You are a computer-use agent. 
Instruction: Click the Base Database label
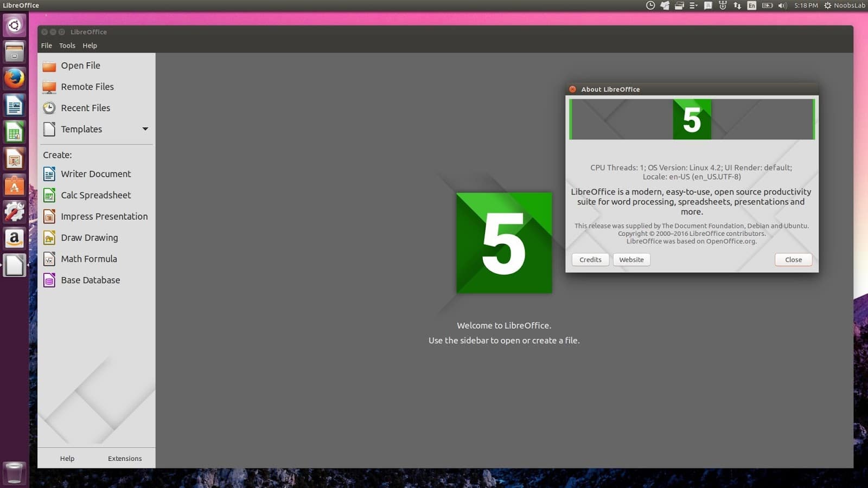coord(91,280)
